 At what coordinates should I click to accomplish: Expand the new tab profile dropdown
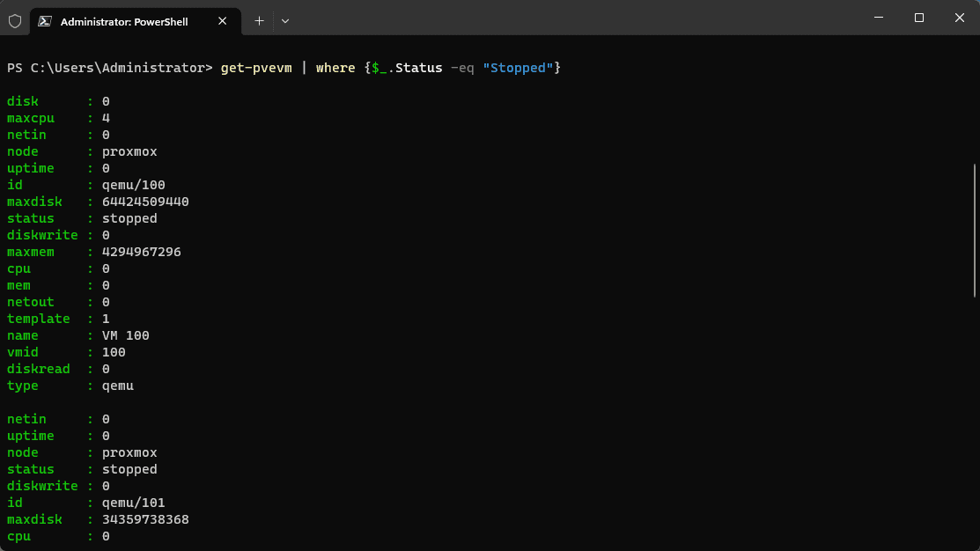pyautogui.click(x=285, y=21)
